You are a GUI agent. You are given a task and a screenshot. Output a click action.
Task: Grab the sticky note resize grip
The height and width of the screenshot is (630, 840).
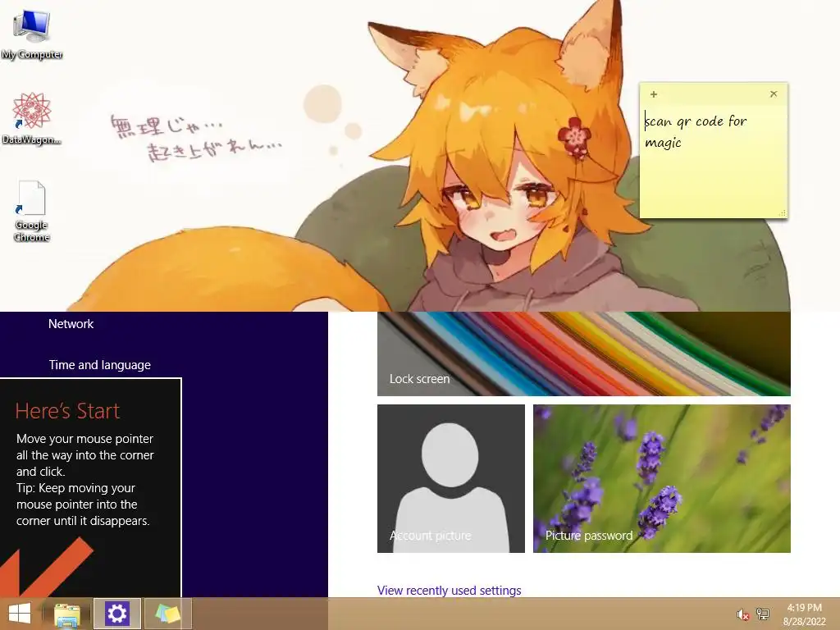tap(782, 212)
